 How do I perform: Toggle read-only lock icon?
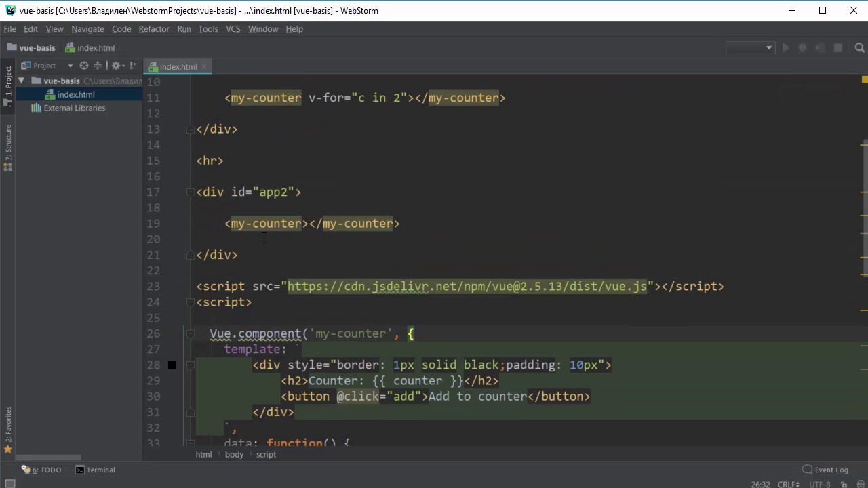(x=844, y=485)
